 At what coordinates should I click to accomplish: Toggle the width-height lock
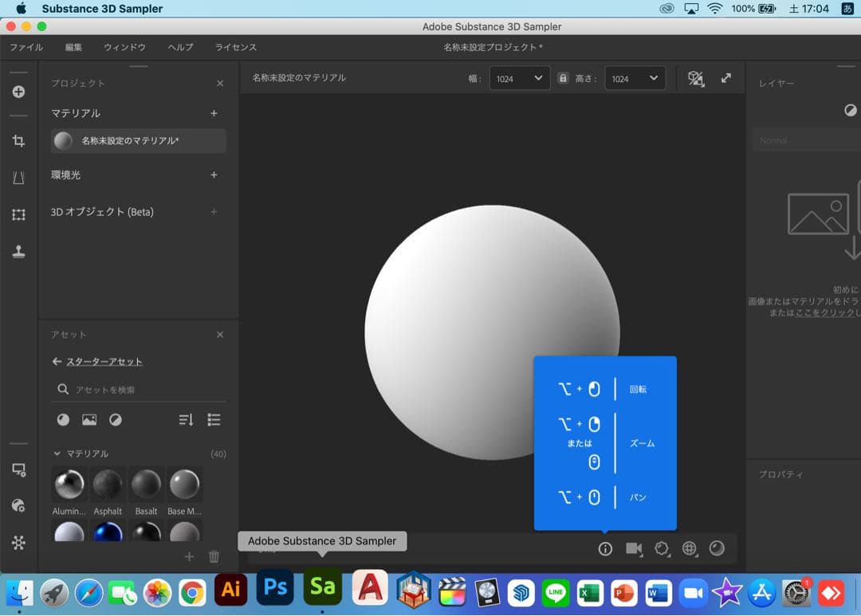tap(563, 78)
